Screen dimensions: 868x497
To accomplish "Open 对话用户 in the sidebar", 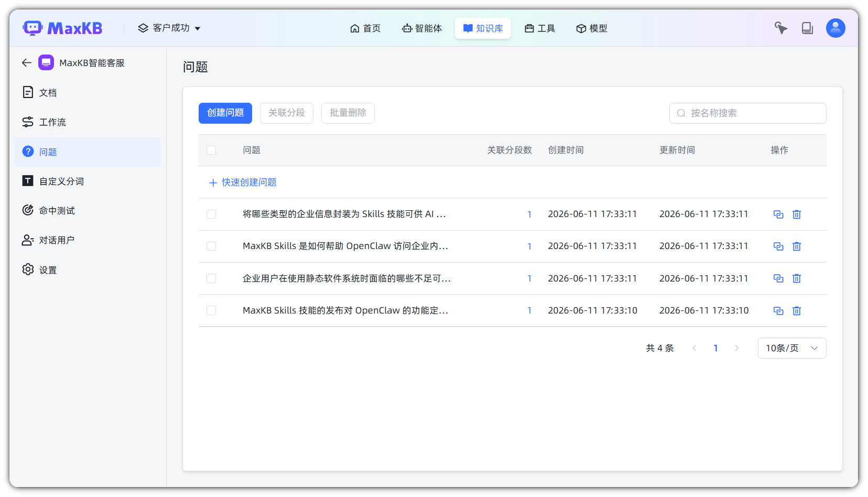I will (88, 240).
